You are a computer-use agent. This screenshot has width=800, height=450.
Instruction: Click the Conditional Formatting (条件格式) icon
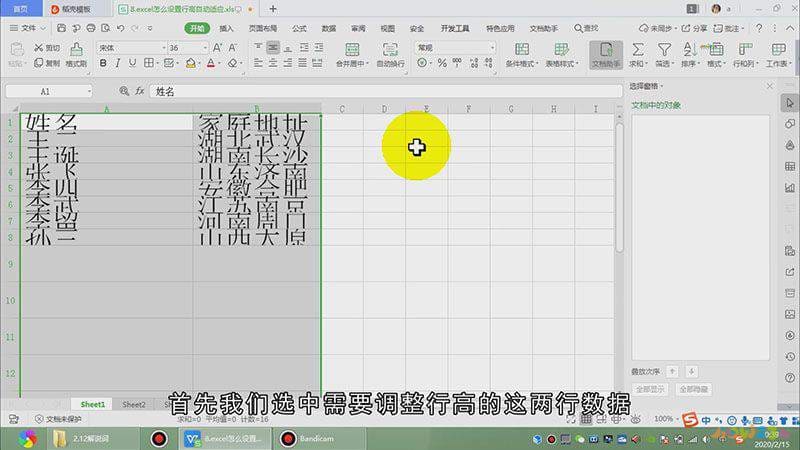(x=521, y=49)
